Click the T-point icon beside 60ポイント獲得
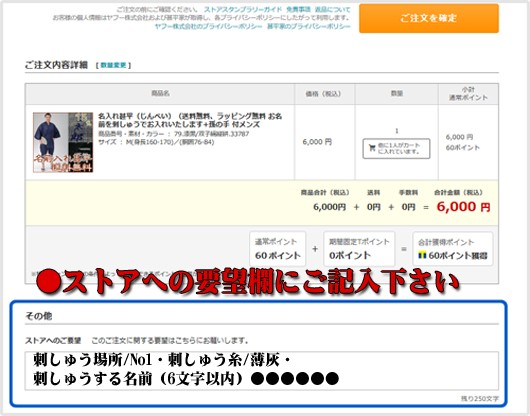The image size is (530, 416). coord(422,255)
